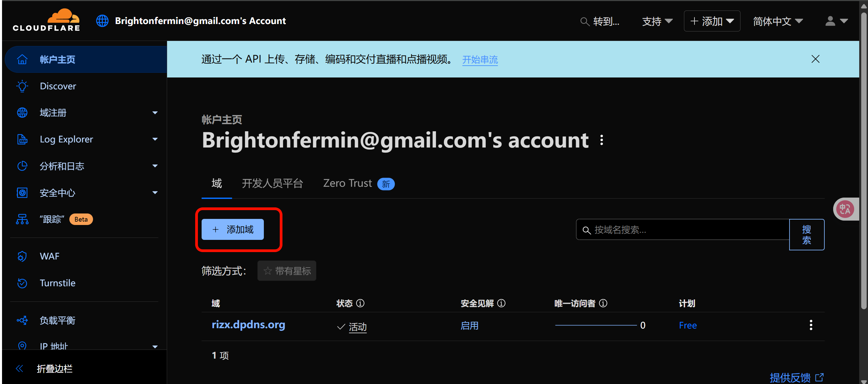Switch to the Zero Trust tab
Image resolution: width=868 pixels, height=384 pixels.
(x=359, y=183)
